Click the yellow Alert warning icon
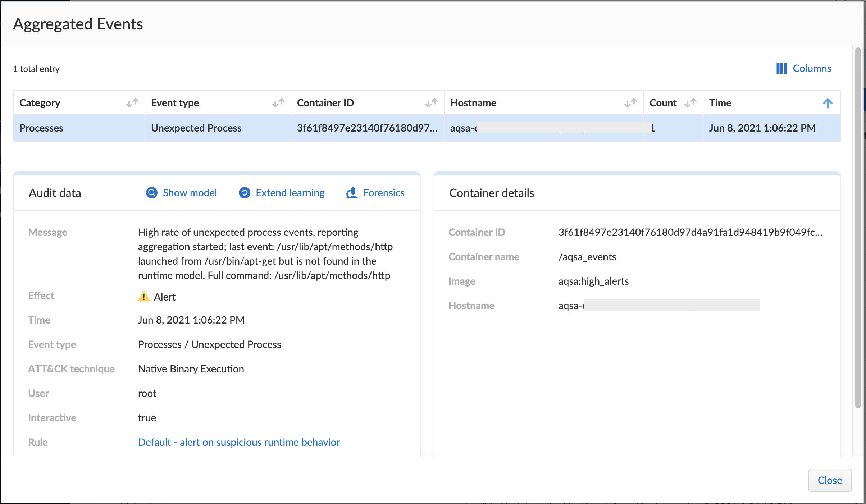This screenshot has width=866, height=504. coord(144,297)
